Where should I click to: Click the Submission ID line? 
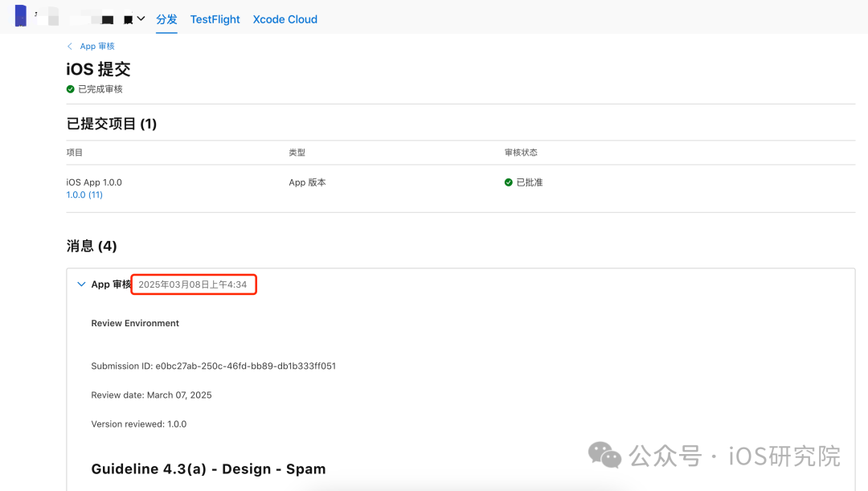pos(214,366)
